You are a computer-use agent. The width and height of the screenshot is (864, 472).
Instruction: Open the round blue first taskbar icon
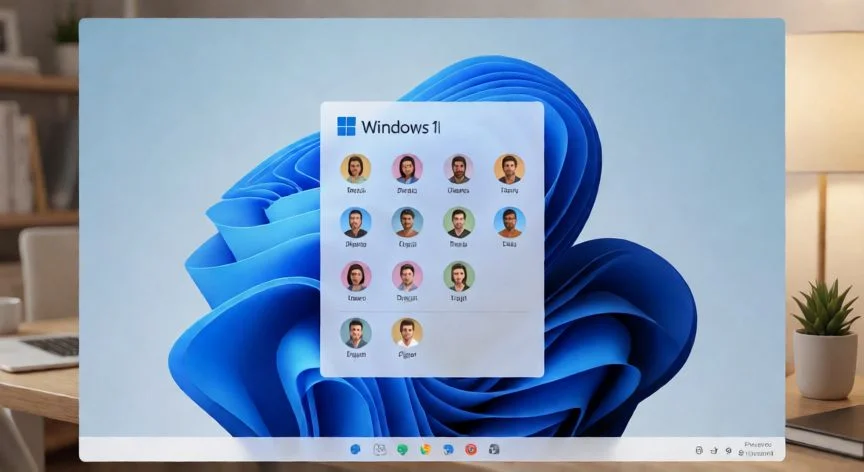click(355, 449)
